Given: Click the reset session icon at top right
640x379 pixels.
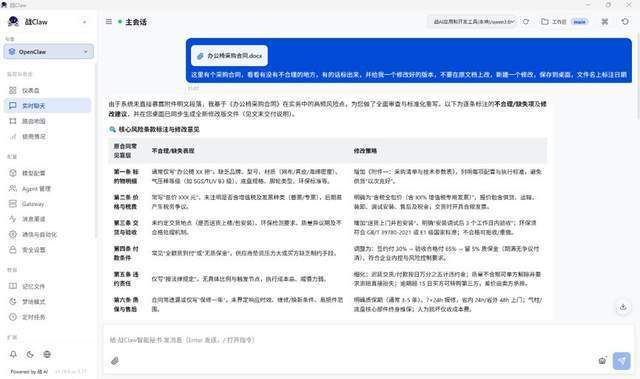Looking at the screenshot, I should click(x=625, y=22).
